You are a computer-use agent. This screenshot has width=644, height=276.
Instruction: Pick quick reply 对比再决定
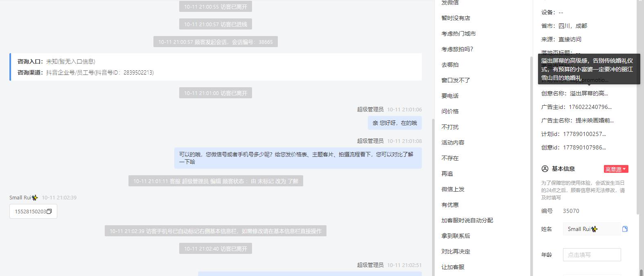pos(456,251)
